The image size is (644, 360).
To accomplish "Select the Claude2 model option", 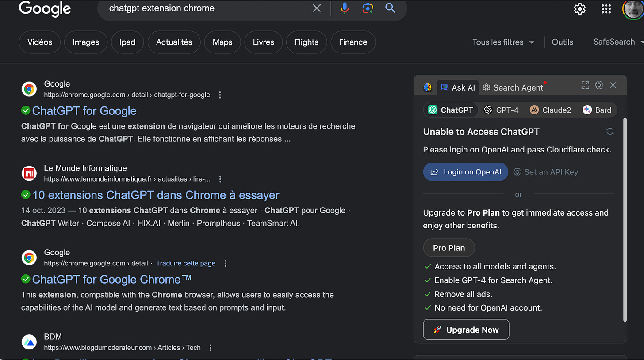I will [551, 110].
